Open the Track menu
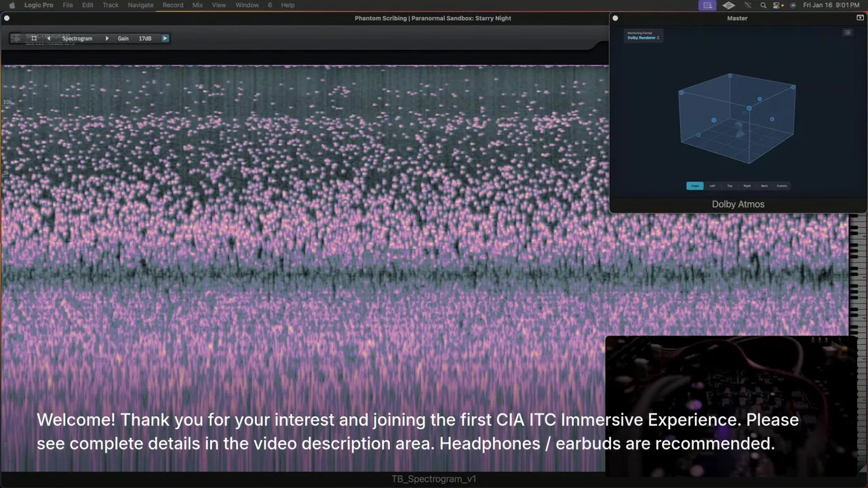This screenshot has height=488, width=868. point(111,5)
